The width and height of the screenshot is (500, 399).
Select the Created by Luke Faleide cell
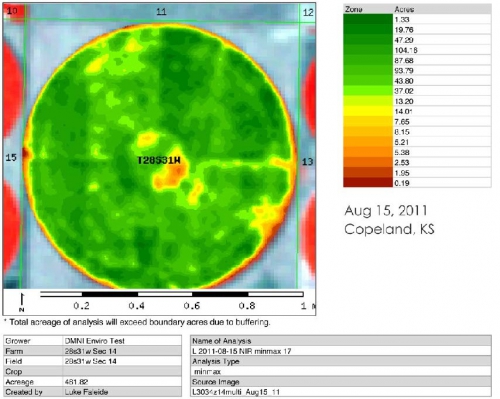click(x=86, y=392)
